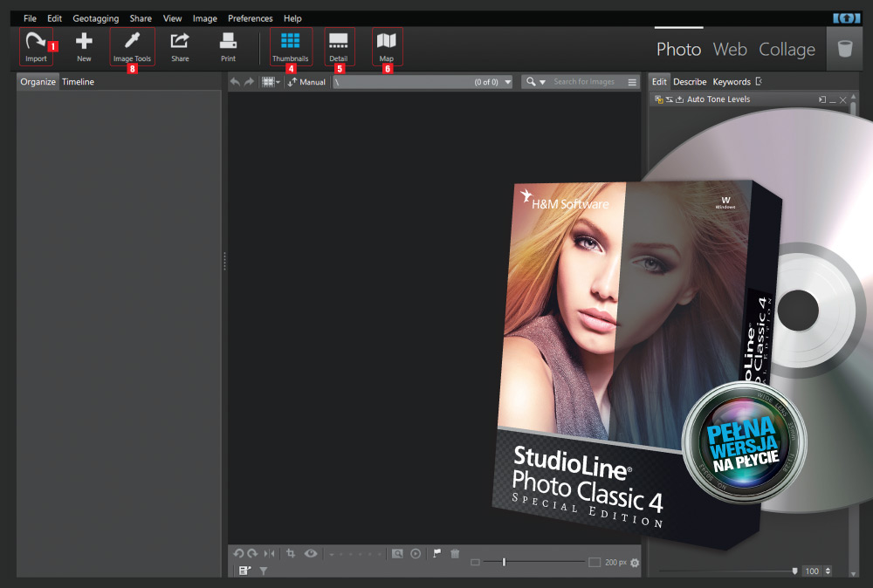Open the Geotagging menu
Screen dimensions: 873x588
click(x=95, y=17)
